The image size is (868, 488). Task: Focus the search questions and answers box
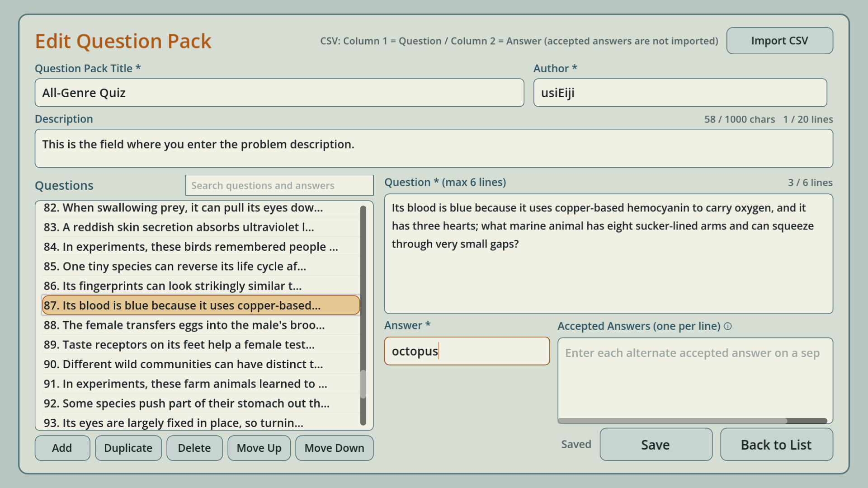click(279, 185)
